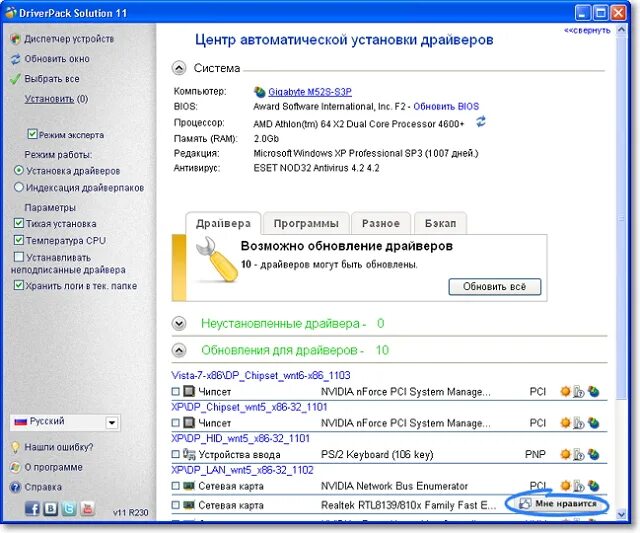Click orange sun icon in PS/2 Keyboard row
The width and height of the screenshot is (640, 533).
click(565, 454)
